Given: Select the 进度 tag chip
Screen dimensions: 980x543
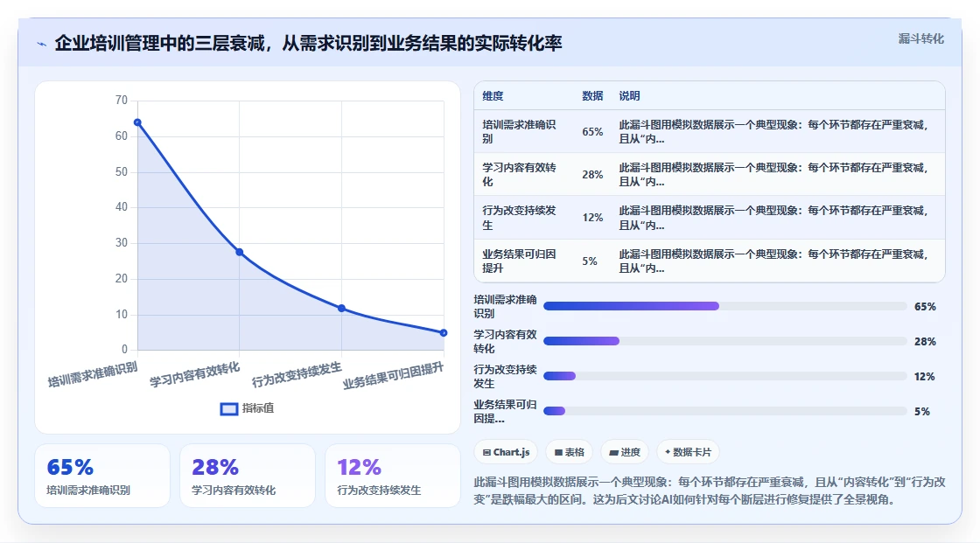Looking at the screenshot, I should (625, 452).
